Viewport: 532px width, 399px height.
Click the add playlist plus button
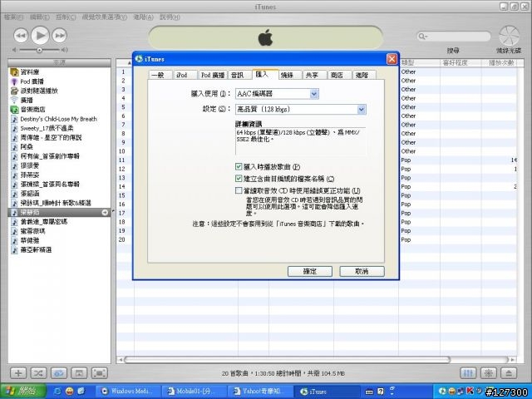coord(18,373)
